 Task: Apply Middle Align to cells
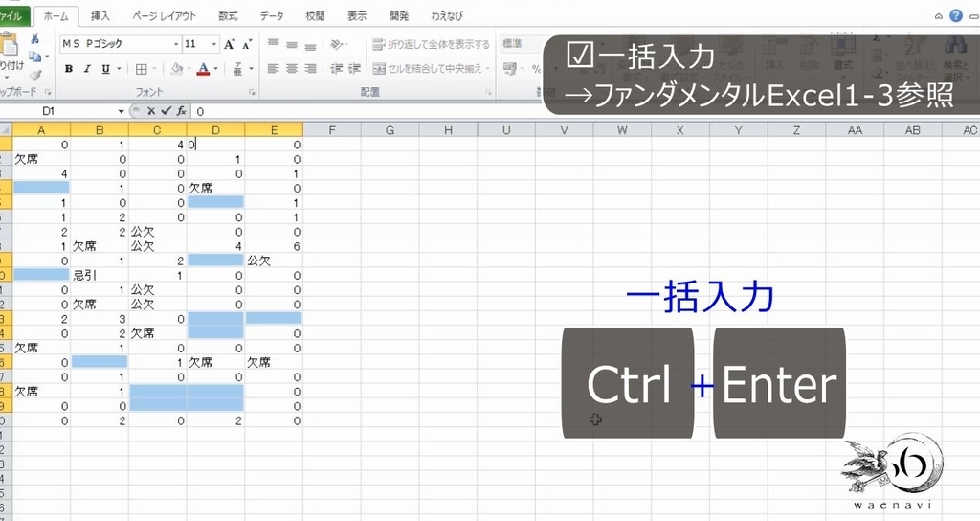[292, 44]
